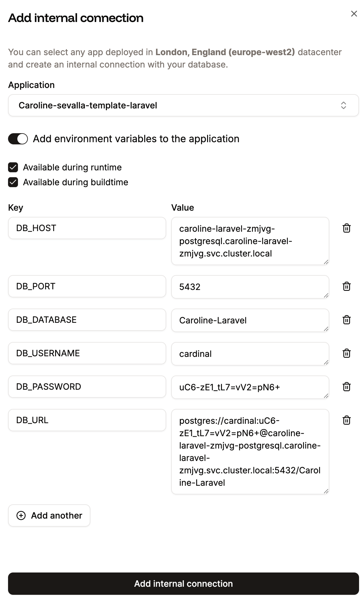Click the plus icon beside Add another
This screenshot has width=364, height=601.
[x=21, y=515]
